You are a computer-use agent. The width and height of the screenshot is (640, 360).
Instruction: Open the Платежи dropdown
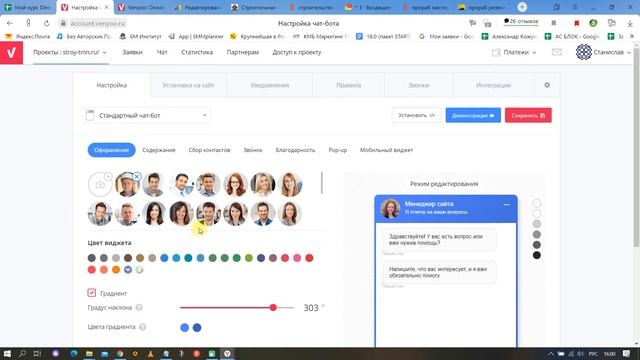tap(514, 52)
